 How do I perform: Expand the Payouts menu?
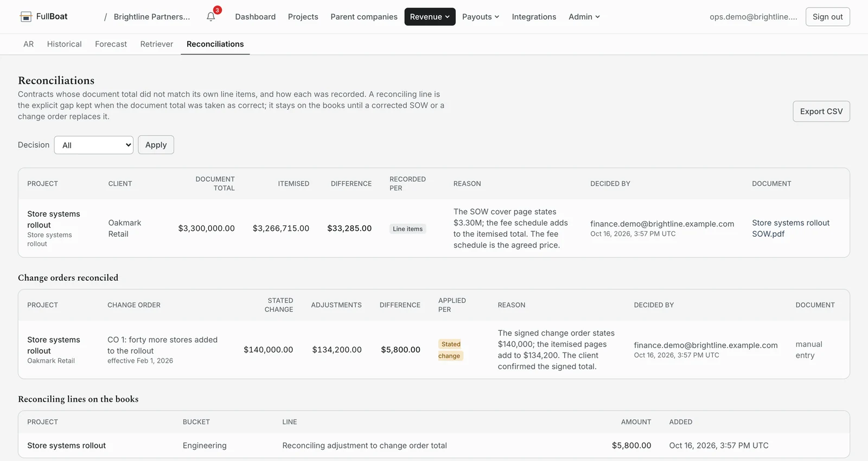481,17
